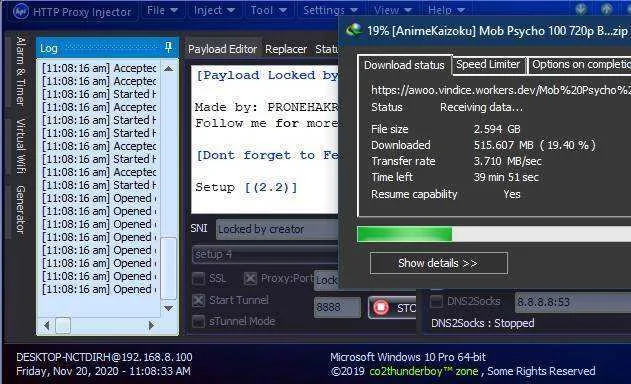The image size is (631, 384).
Task: Click the Resume capability Yes value
Action: [x=512, y=194]
